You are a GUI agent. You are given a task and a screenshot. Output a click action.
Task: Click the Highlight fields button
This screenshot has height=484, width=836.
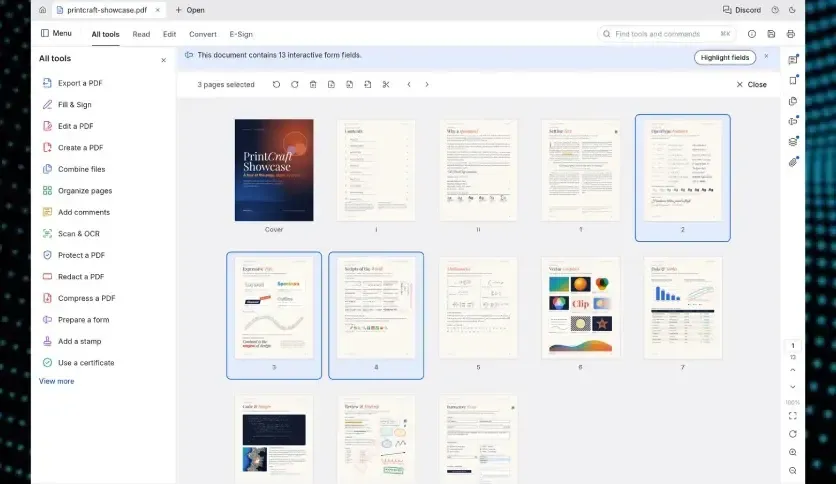pyautogui.click(x=725, y=58)
